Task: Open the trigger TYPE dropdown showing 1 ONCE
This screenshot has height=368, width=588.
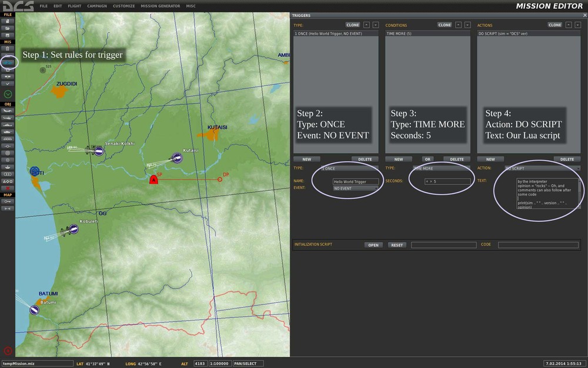Action: click(x=349, y=168)
